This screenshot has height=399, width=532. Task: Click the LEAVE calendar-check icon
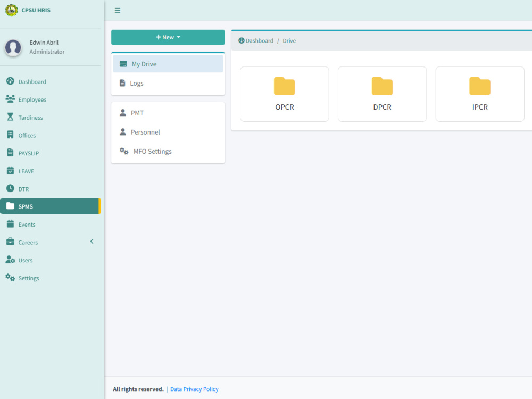[x=10, y=170]
